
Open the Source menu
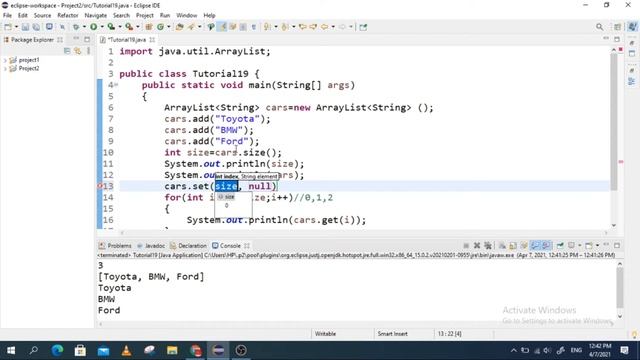click(x=42, y=15)
